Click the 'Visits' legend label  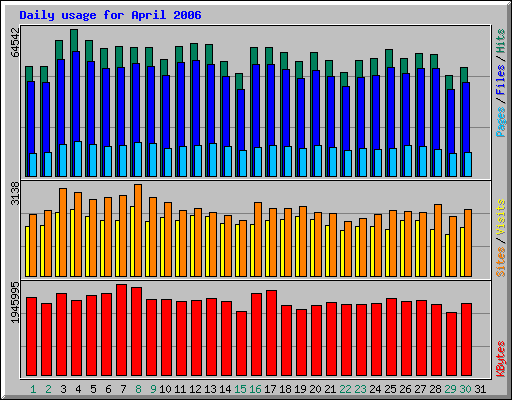tap(501, 217)
